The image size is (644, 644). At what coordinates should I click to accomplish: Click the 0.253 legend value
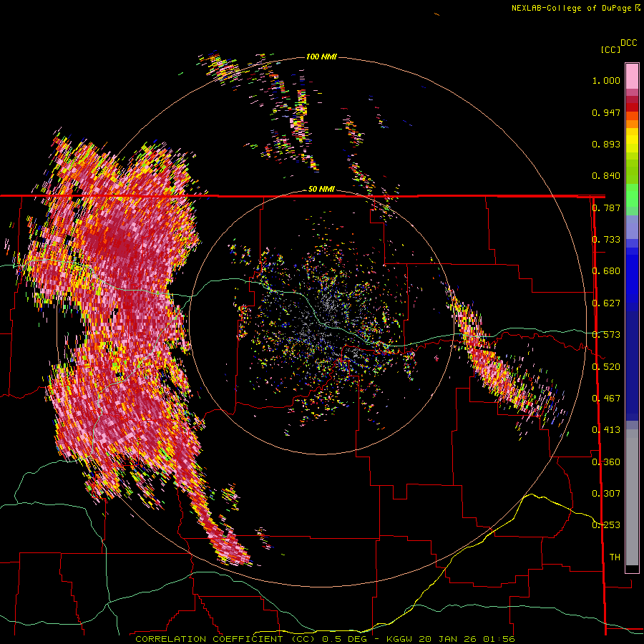tap(606, 525)
